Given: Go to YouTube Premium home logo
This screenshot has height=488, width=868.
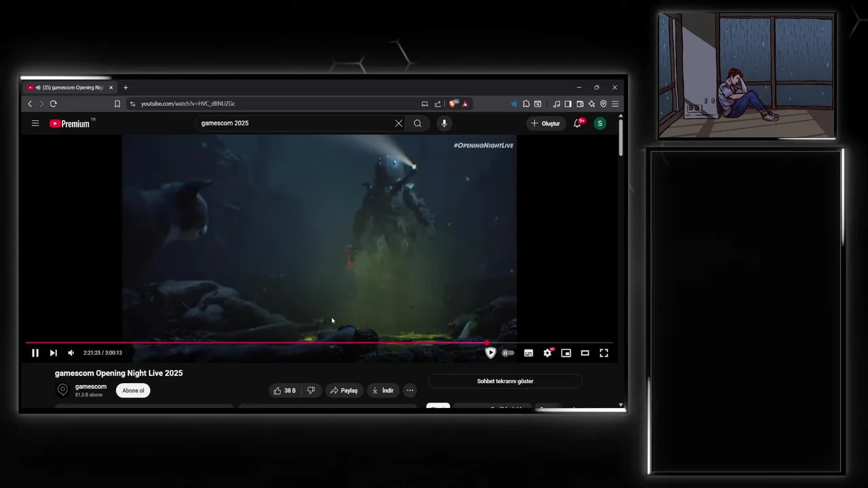Looking at the screenshot, I should (70, 123).
